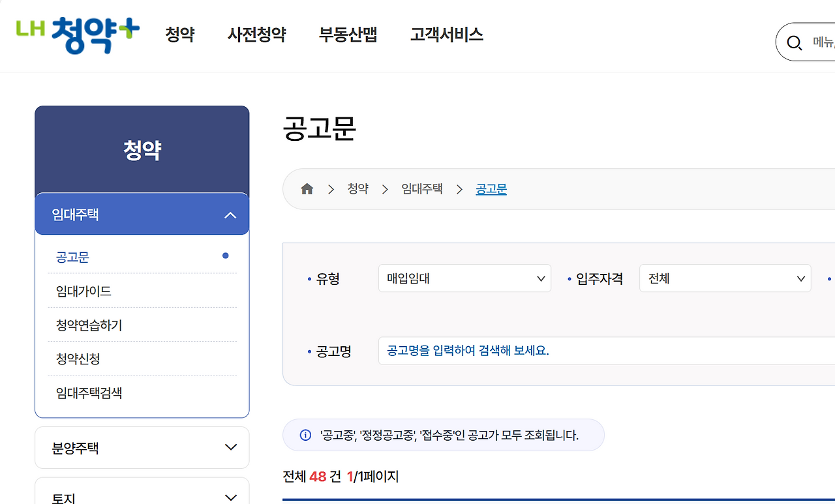Open the 입주자격 dropdown showing 전체
The height and width of the screenshot is (504, 835).
coord(725,278)
